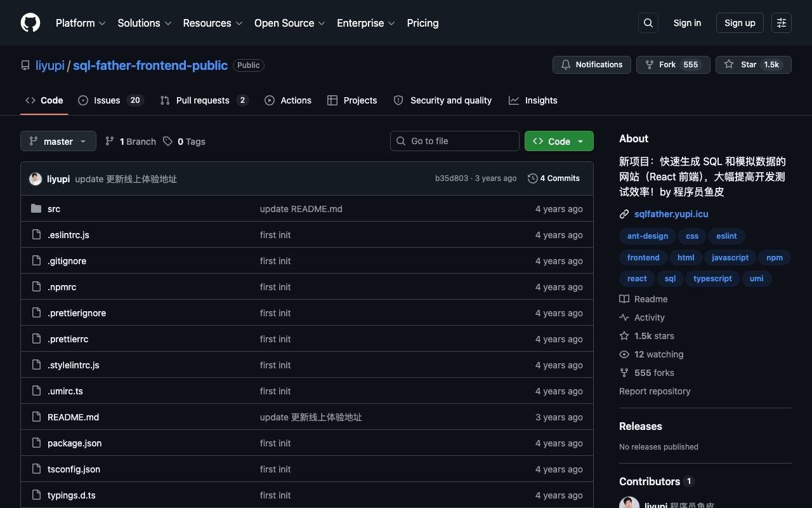
Task: Open the eslint topic tag
Action: 726,236
